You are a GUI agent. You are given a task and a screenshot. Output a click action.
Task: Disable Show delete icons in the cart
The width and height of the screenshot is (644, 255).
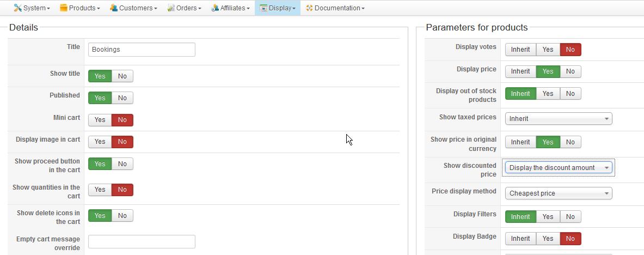[x=122, y=216]
